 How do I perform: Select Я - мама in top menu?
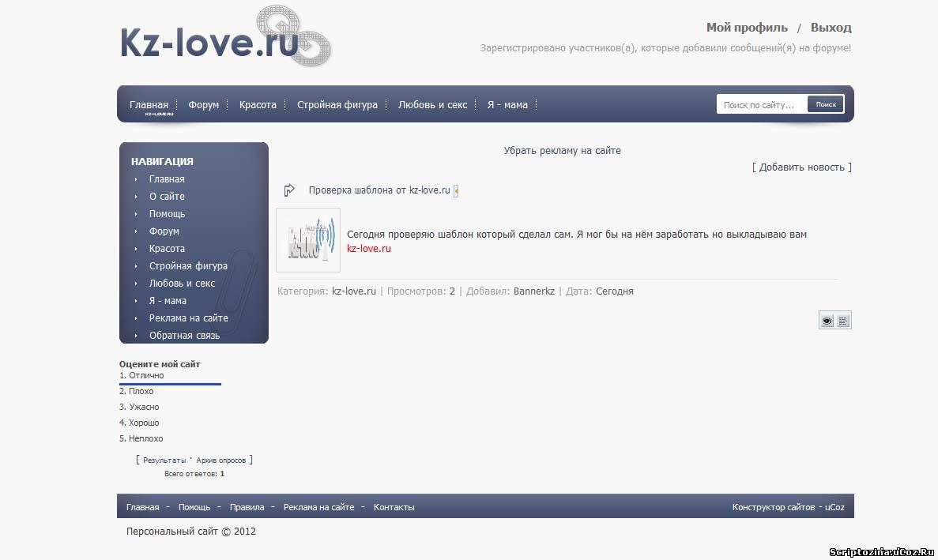(x=507, y=104)
